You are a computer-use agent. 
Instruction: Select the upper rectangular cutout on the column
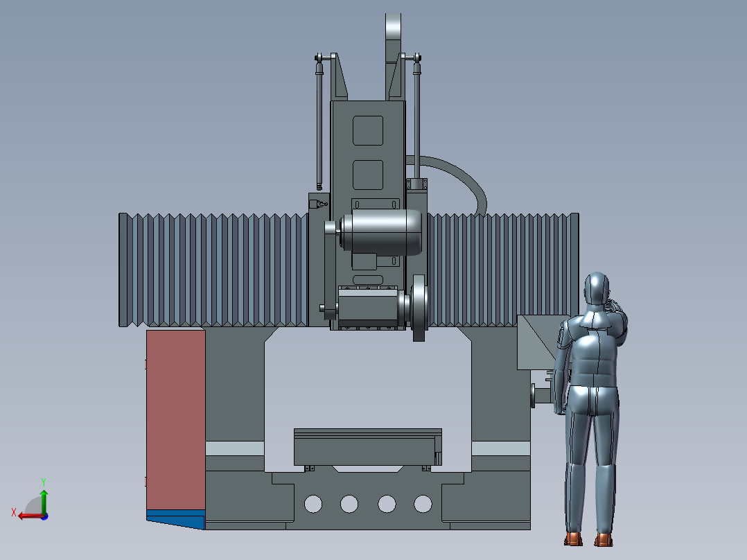(368, 130)
